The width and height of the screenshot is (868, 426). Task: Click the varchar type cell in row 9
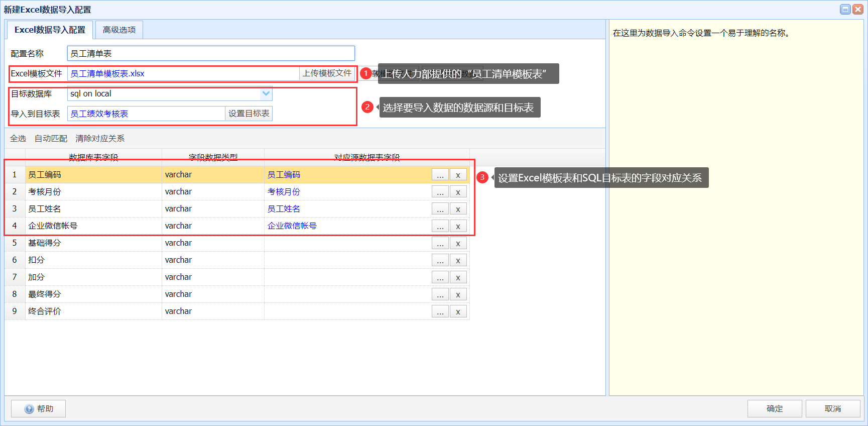coord(213,311)
